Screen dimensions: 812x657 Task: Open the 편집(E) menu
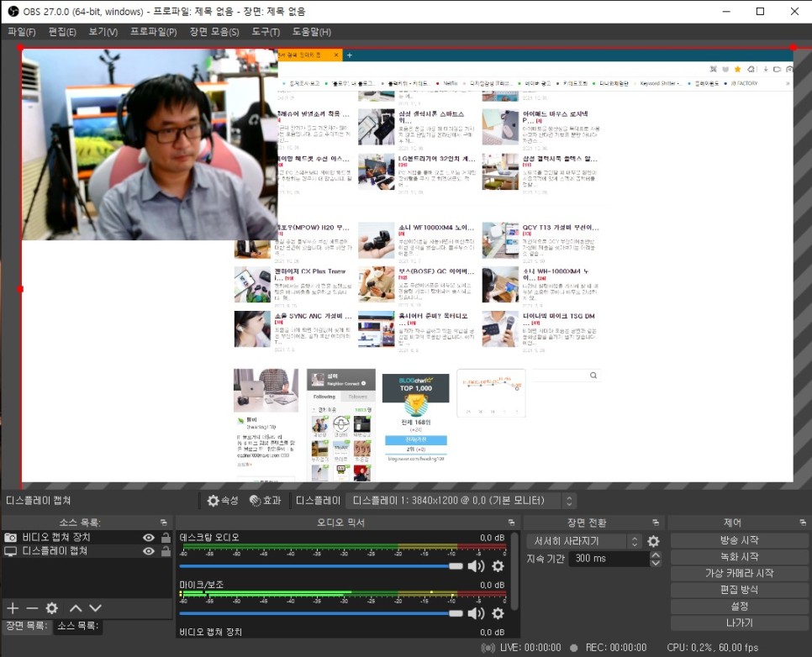62,32
